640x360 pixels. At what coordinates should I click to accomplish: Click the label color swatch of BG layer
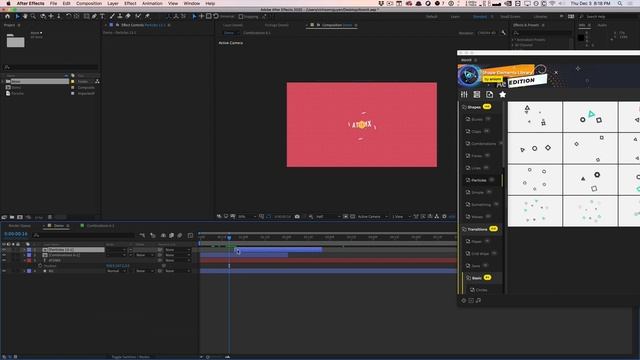(29, 271)
